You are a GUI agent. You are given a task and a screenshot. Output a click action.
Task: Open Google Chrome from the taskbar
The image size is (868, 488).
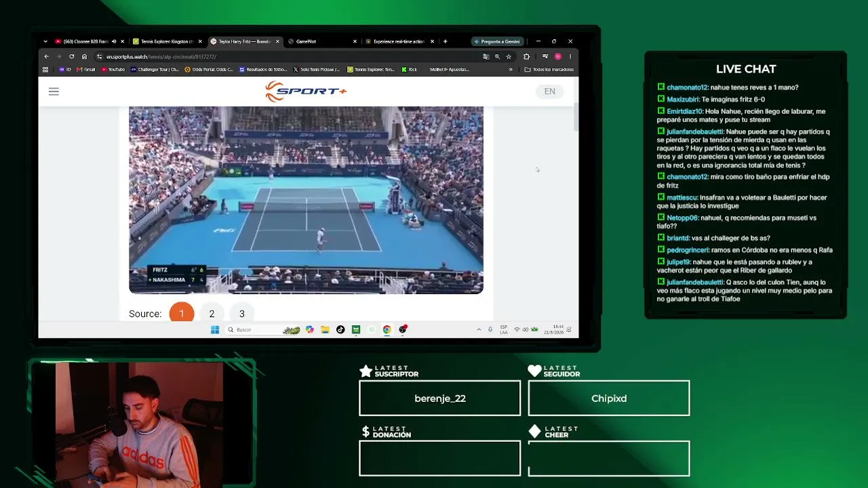[x=387, y=329]
